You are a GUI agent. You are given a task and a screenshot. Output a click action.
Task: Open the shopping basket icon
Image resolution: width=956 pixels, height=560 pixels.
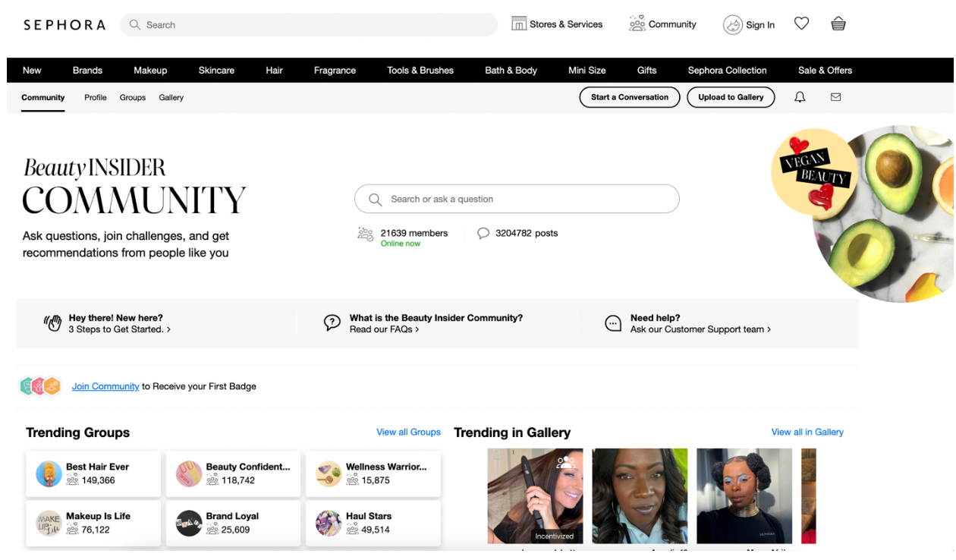(x=838, y=24)
